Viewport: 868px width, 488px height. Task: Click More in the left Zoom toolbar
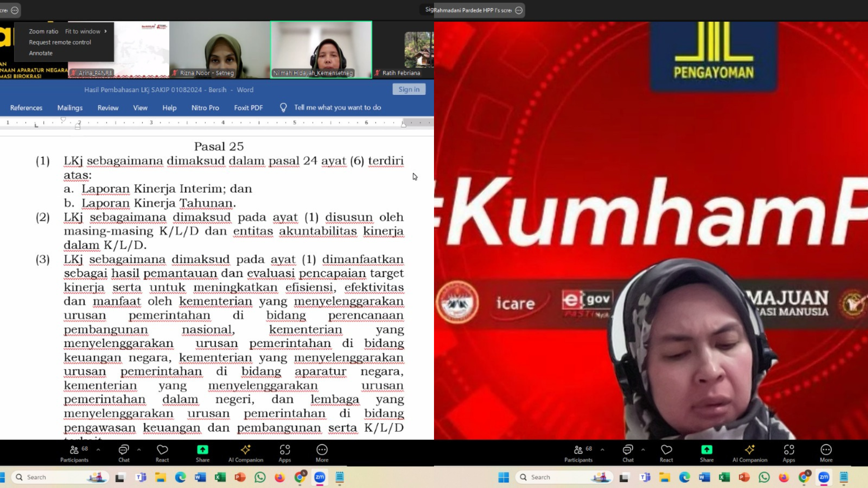point(322,453)
